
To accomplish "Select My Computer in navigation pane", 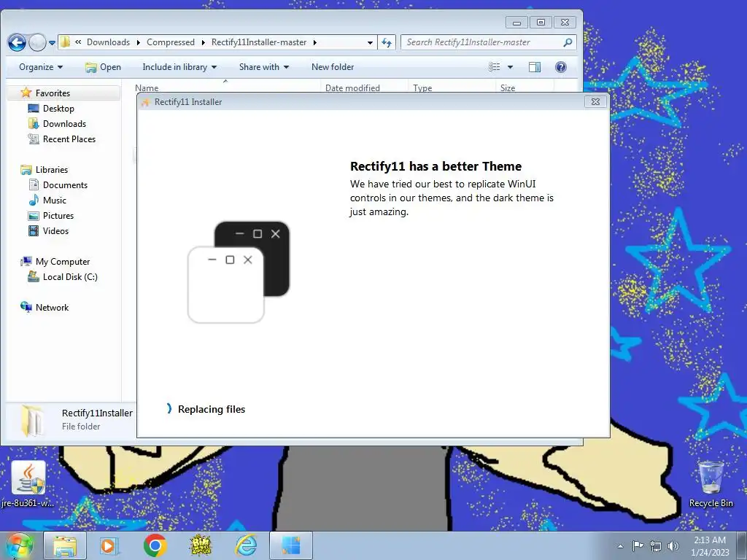I will pos(63,262).
